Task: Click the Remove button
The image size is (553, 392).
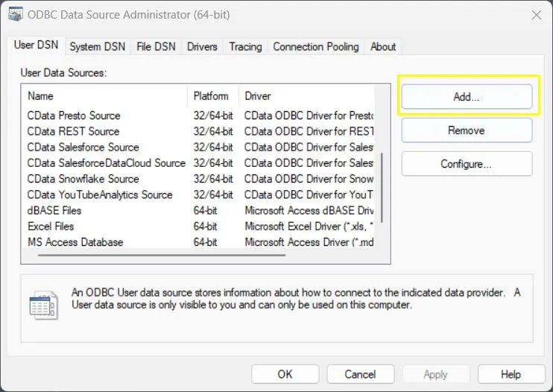Action: [466, 130]
